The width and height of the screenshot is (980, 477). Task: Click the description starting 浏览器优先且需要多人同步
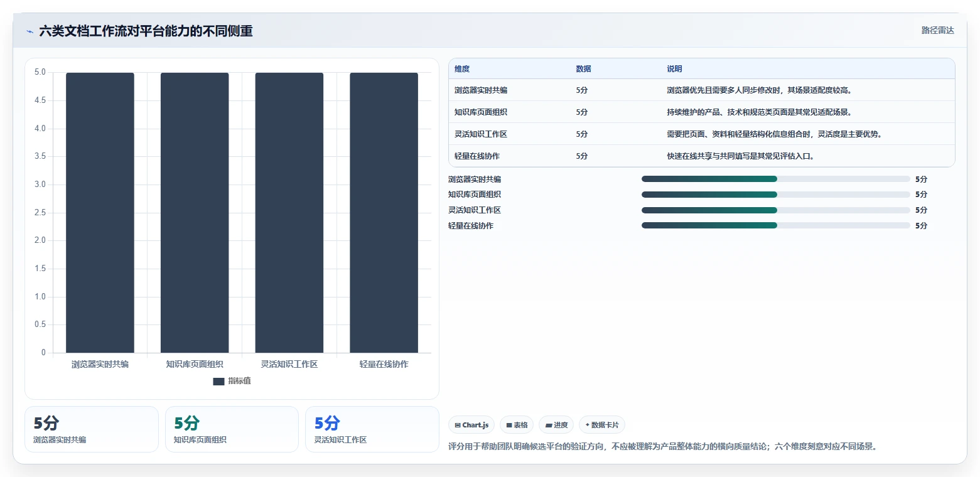pyautogui.click(x=759, y=90)
